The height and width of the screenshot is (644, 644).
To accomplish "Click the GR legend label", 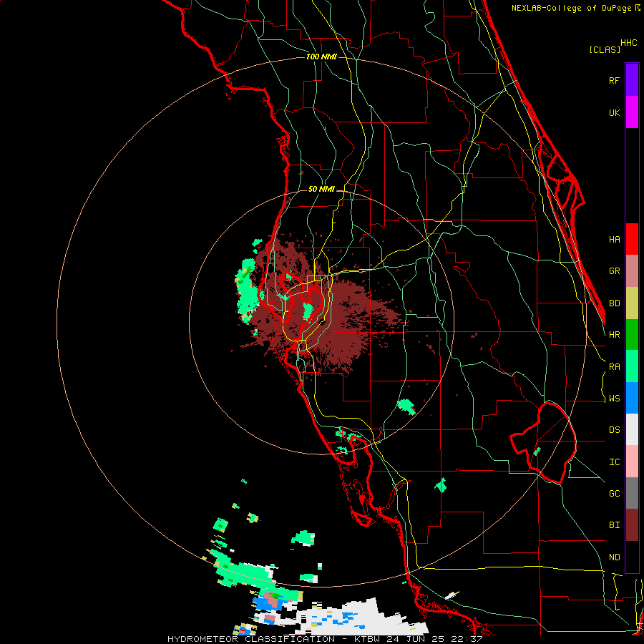I will [x=614, y=271].
